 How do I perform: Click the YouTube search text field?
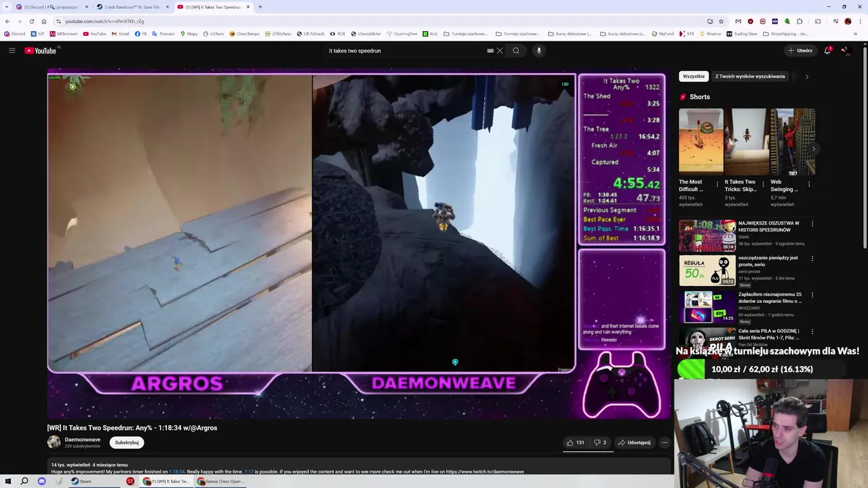407,50
